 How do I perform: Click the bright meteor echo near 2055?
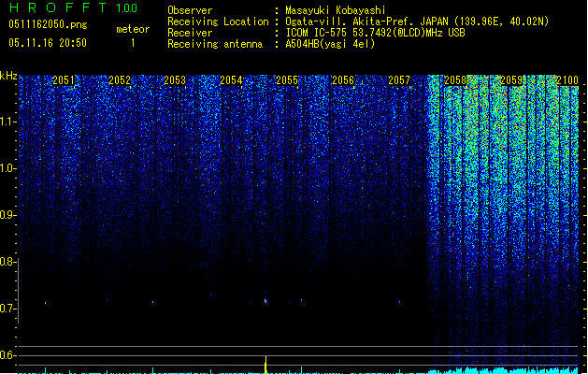pos(265,301)
